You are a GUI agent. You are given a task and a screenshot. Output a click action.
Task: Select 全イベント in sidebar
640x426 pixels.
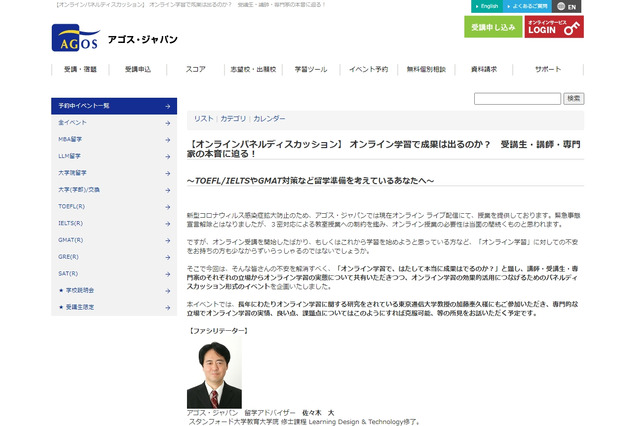pyautogui.click(x=114, y=123)
